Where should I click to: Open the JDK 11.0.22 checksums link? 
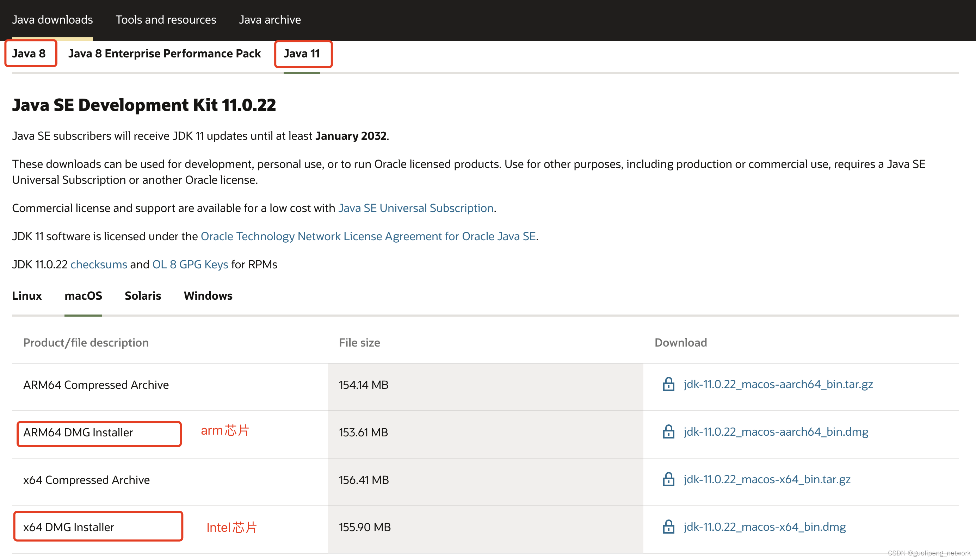99,264
